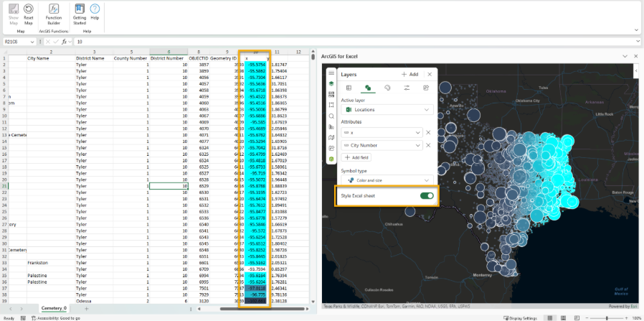This screenshot has height=321, width=644.
Task: Collapse map side panel arrow
Action: coord(636,70)
